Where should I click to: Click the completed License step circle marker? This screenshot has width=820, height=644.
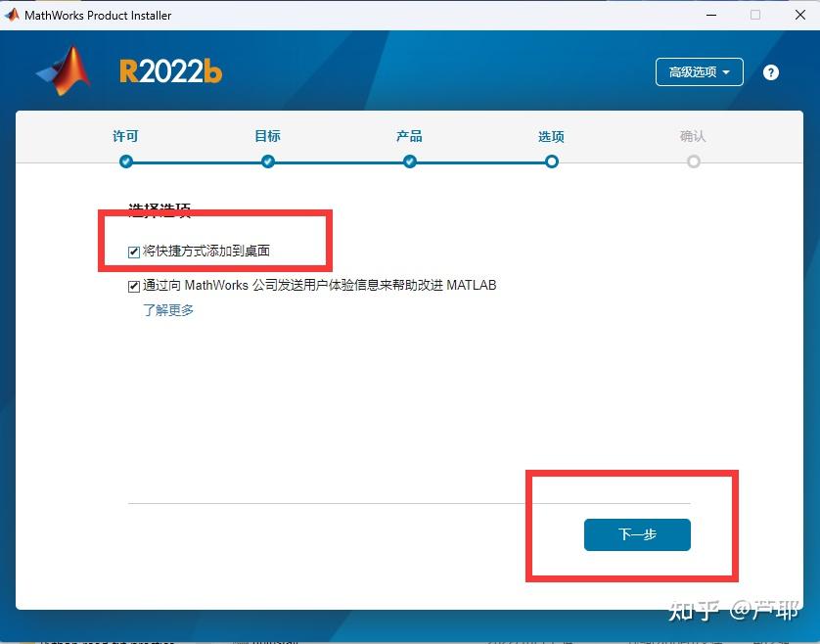(x=126, y=161)
